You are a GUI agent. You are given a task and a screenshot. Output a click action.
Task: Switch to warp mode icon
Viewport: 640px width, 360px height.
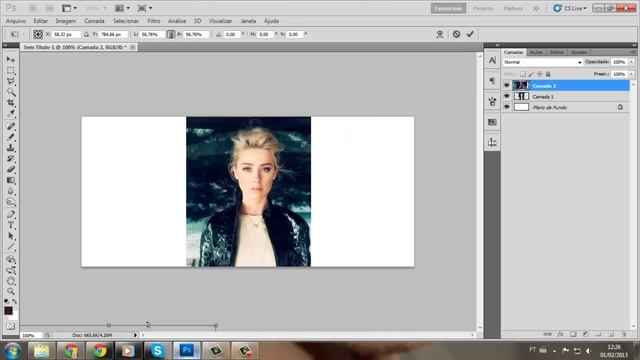[x=440, y=34]
